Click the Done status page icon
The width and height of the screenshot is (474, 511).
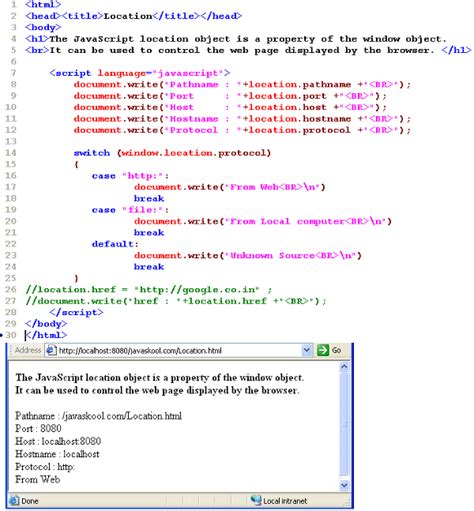14,500
